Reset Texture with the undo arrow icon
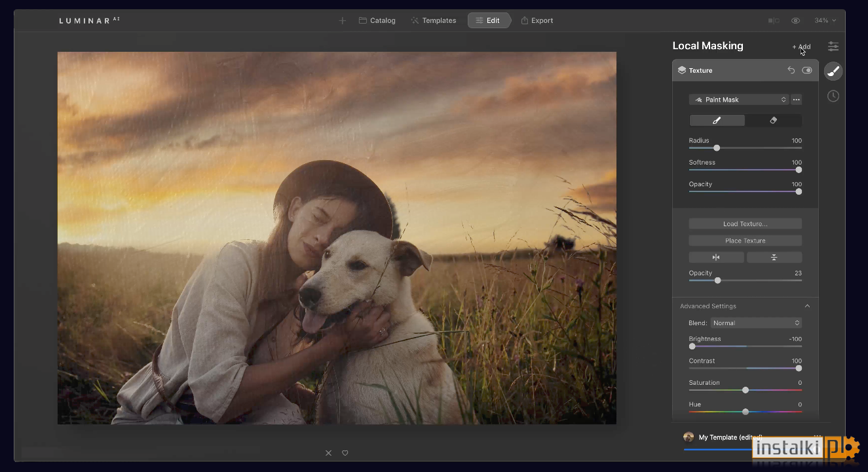Image resolution: width=868 pixels, height=472 pixels. [x=791, y=70]
